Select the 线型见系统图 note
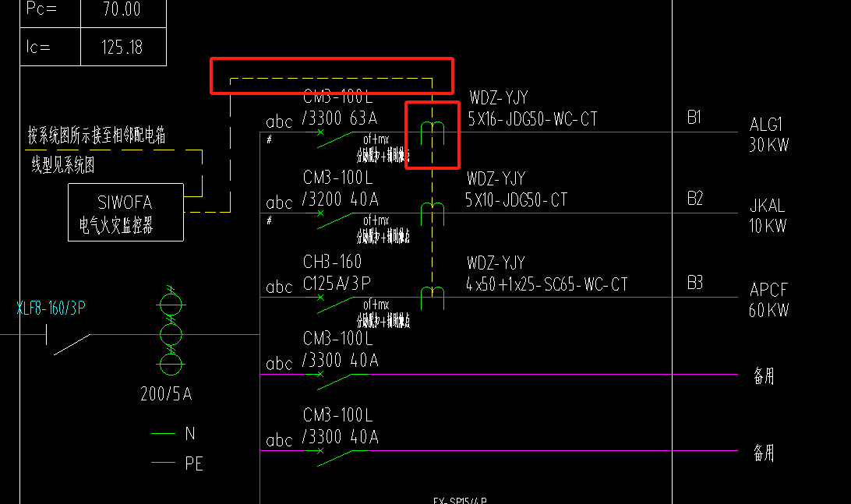 click(x=63, y=165)
